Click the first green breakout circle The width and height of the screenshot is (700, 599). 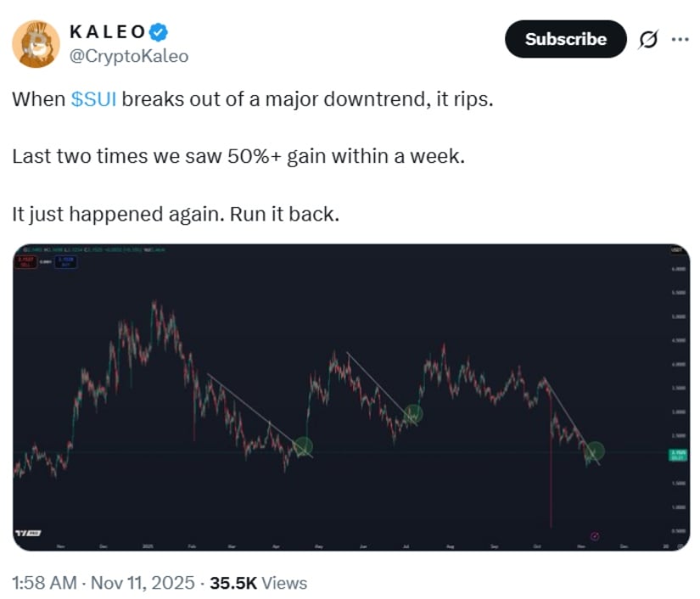coord(303,445)
